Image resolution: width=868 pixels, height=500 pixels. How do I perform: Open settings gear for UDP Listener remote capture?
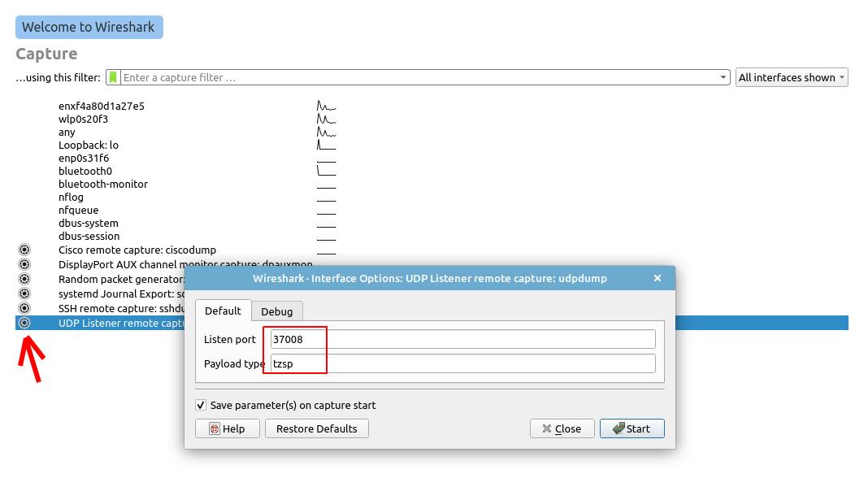pyautogui.click(x=24, y=323)
